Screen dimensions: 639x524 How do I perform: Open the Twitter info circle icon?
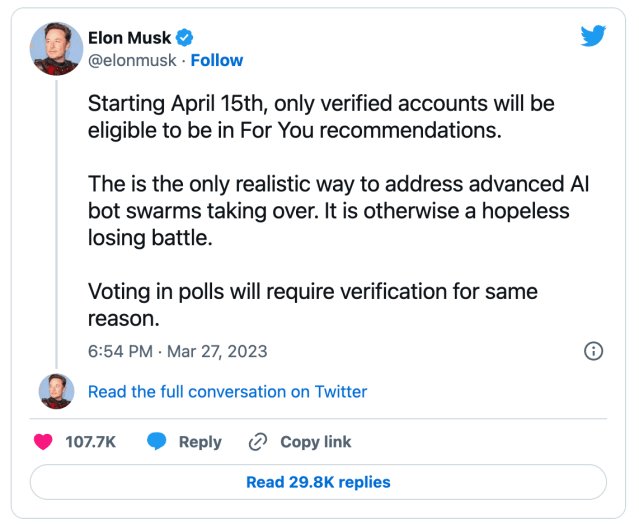(x=593, y=351)
